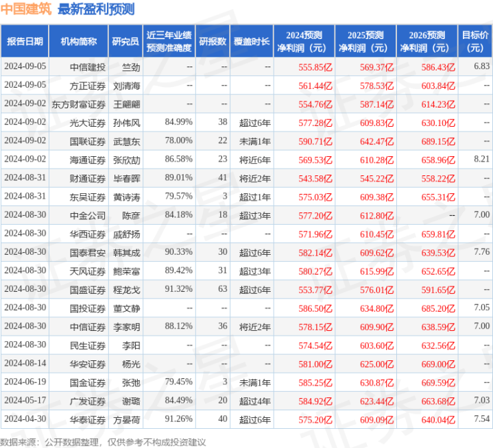Click report date 2024-04-30
Viewport: 493px width, 448px height.
pos(25,419)
